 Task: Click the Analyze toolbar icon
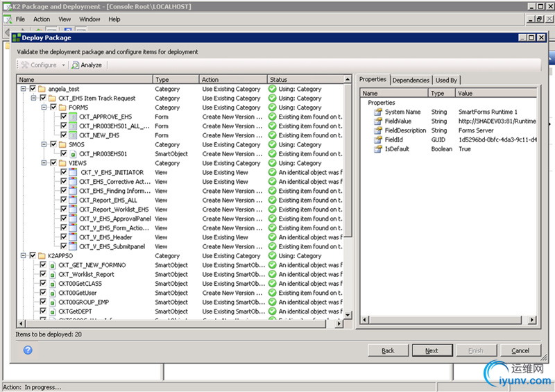76,65
